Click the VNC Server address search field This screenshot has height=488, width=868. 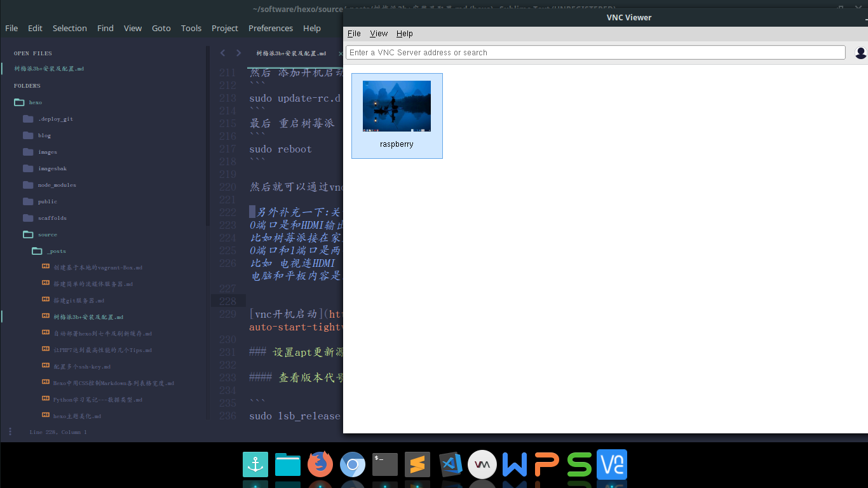point(595,53)
